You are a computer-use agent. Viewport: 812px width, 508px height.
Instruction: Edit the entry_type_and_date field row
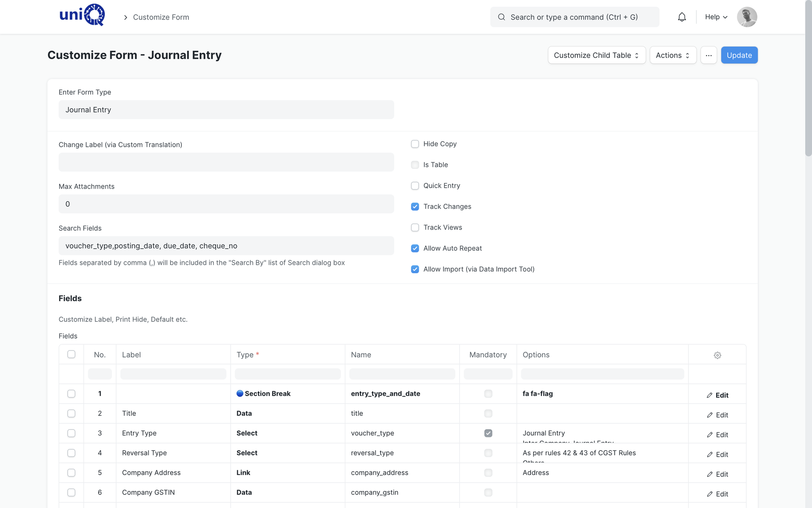point(717,395)
